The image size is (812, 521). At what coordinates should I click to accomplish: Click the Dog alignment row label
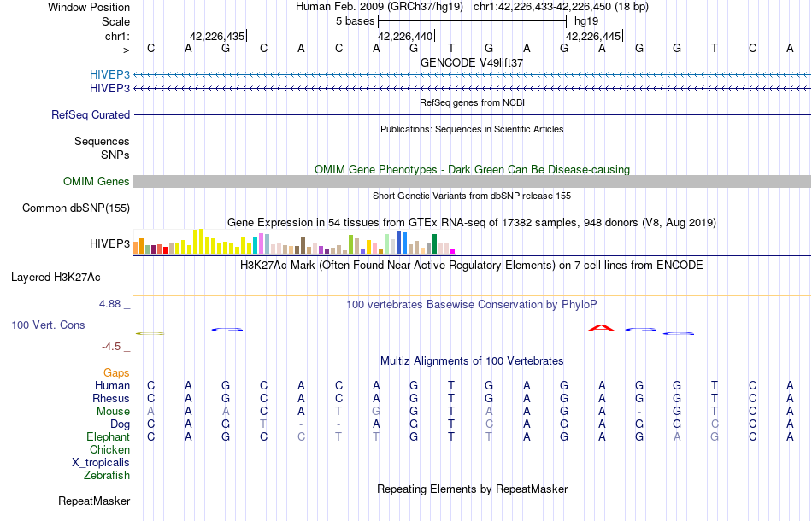(x=120, y=424)
